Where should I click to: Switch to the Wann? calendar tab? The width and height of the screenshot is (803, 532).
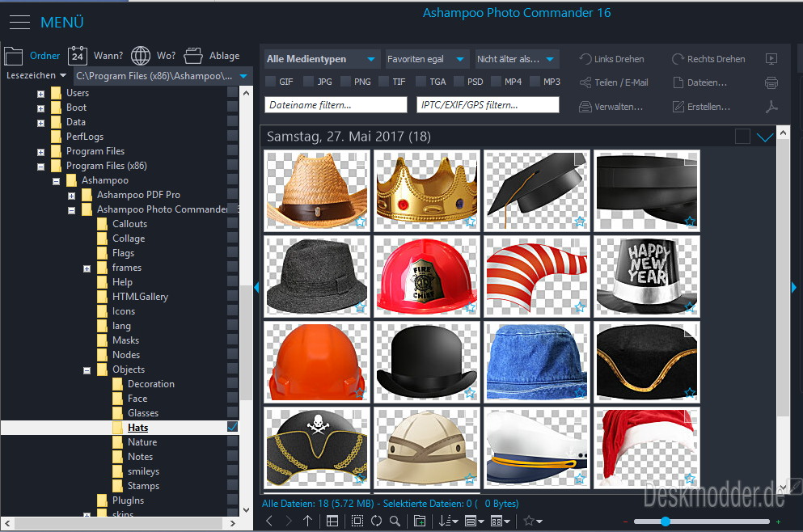(x=95, y=56)
